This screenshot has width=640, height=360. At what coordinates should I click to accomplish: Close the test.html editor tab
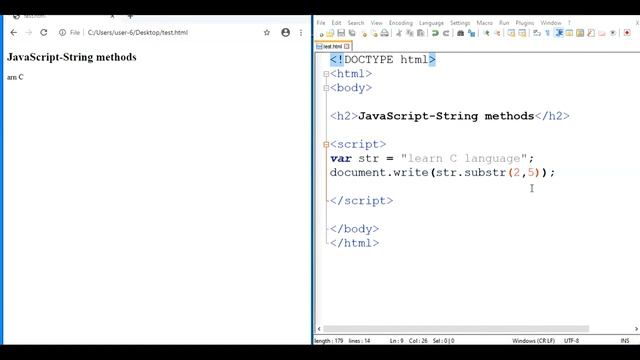347,47
